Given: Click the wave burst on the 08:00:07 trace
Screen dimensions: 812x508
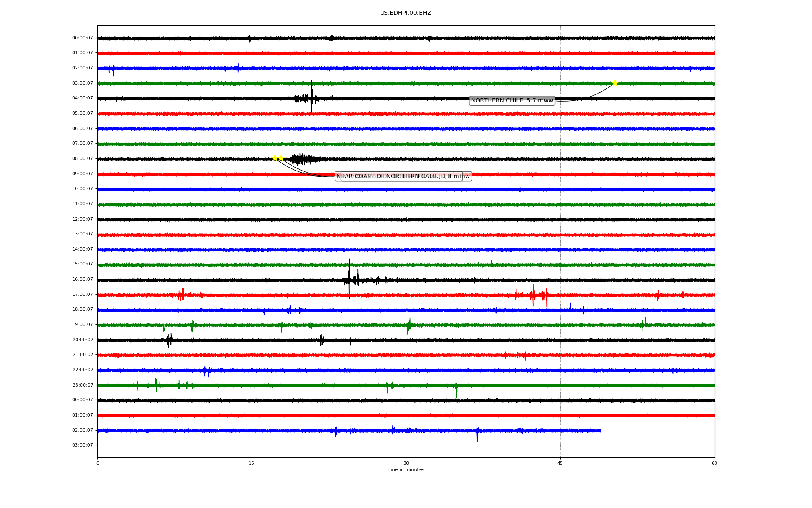Looking at the screenshot, I should coord(304,159).
